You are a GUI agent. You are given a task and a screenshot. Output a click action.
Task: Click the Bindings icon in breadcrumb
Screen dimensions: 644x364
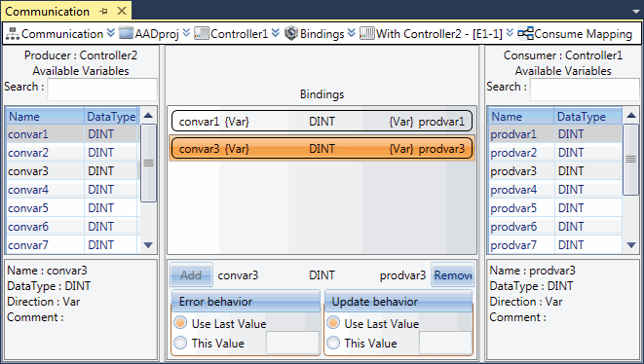coord(291,33)
